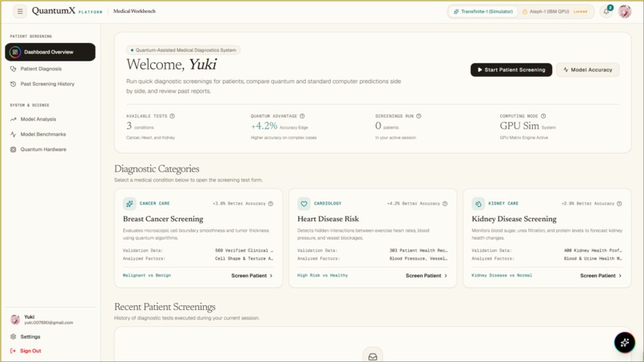This screenshot has width=644, height=362.
Task: Go to Model Analysis section
Action: [50, 119]
